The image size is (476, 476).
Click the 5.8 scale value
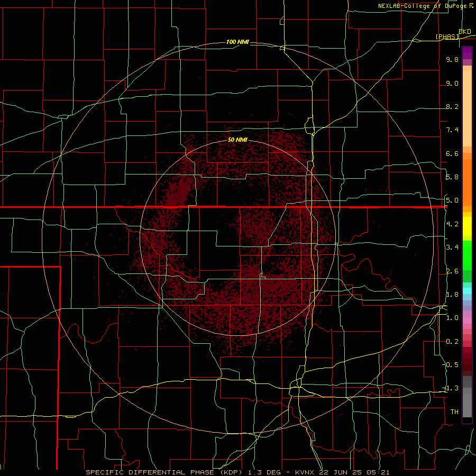pyautogui.click(x=452, y=177)
